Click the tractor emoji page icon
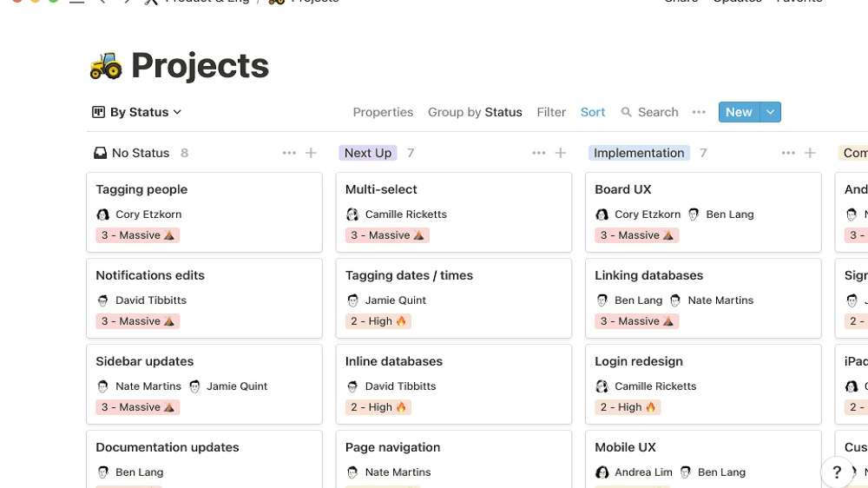The image size is (868, 488). tap(105, 66)
